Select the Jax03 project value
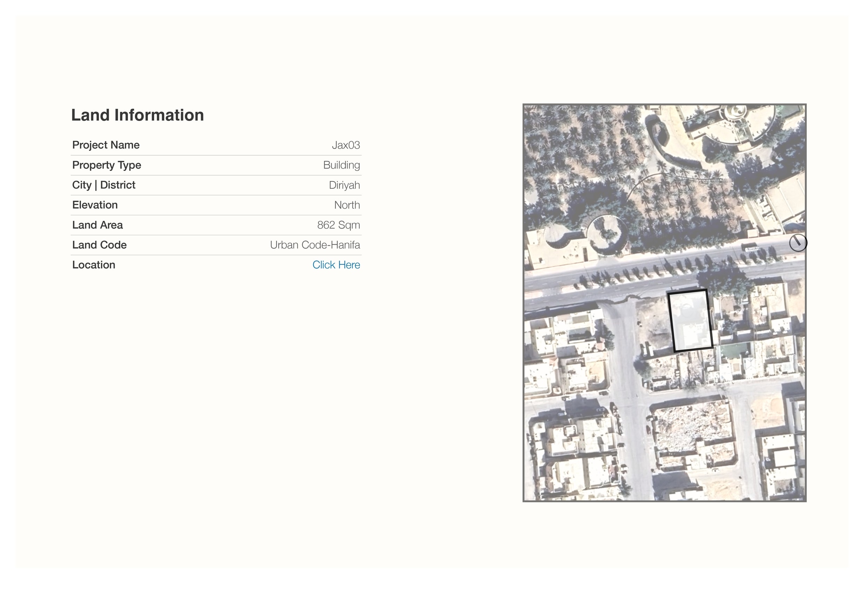The height and width of the screenshot is (613, 868). [346, 145]
